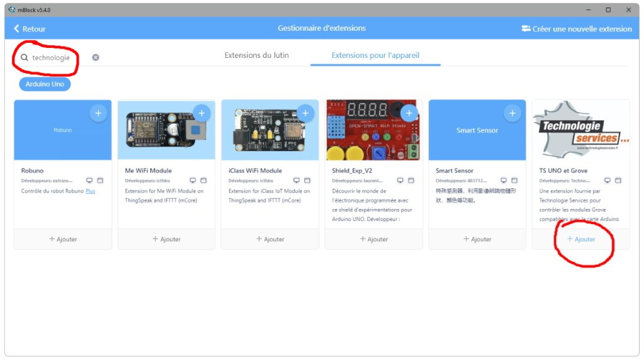Click the Créer une nouvelle extension icon
644x360 pixels.
[526, 28]
